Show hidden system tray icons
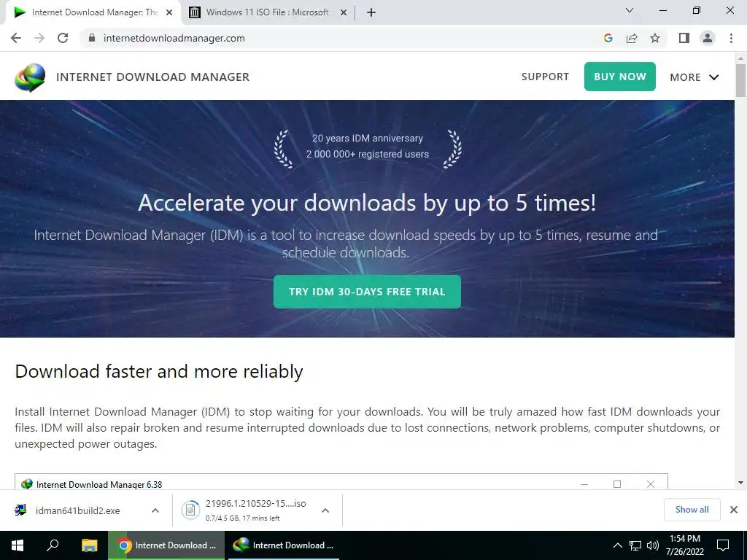This screenshot has height=560, width=747. [x=617, y=545]
